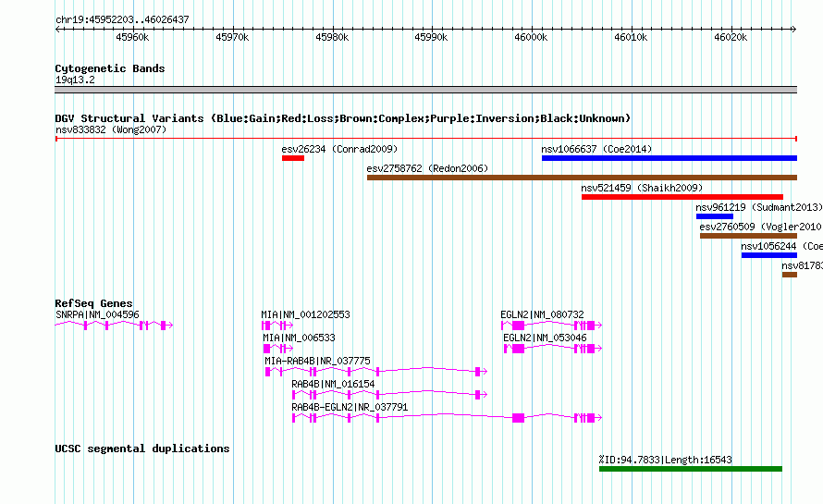Click the nsv1066637 (Coe2014) label
Viewport: 823px width, 504px height.
(x=596, y=149)
